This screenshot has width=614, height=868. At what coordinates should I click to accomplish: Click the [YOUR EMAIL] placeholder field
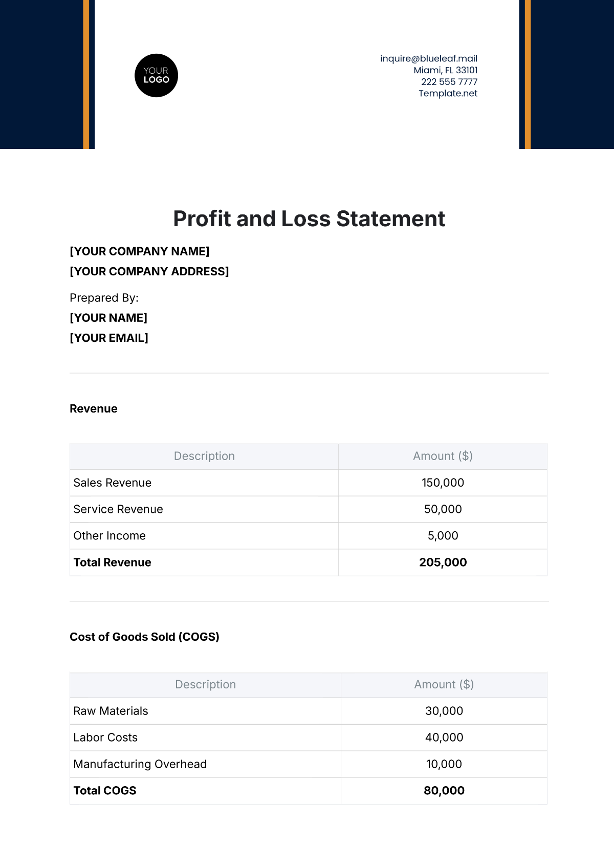point(109,338)
